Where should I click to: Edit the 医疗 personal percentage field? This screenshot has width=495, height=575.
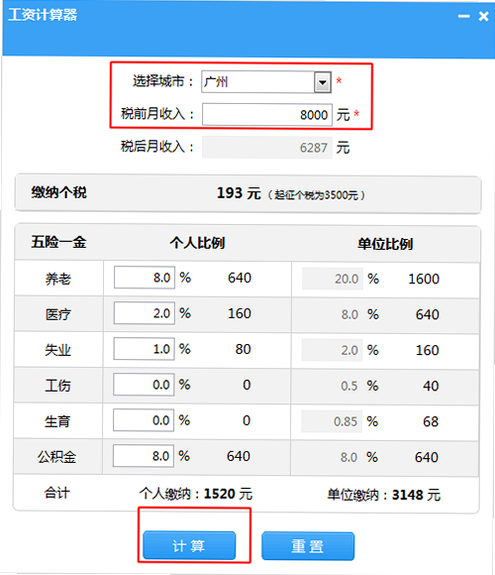(x=144, y=313)
